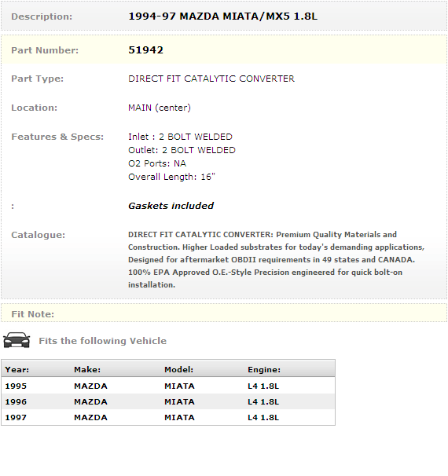Click the Gaskets included note
This screenshot has height=476, width=448.
171,206
